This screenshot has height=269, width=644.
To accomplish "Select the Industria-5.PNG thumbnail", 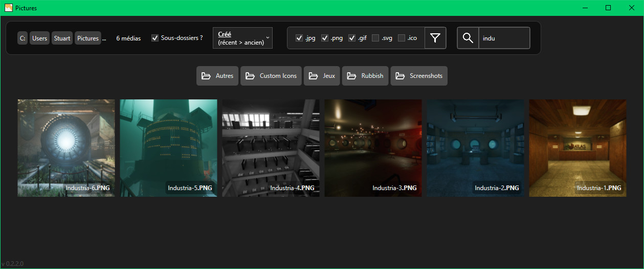I will pyautogui.click(x=168, y=148).
